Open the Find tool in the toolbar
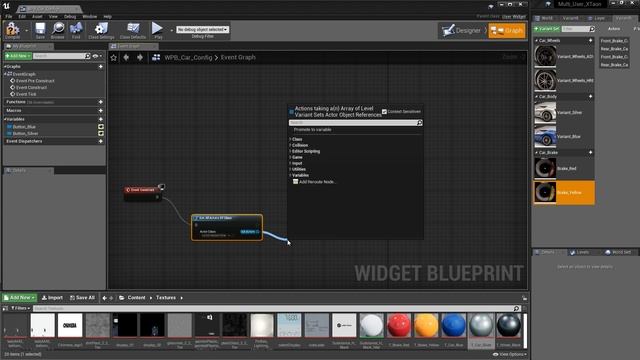Viewport: 640px width, 360px height. click(x=76, y=29)
